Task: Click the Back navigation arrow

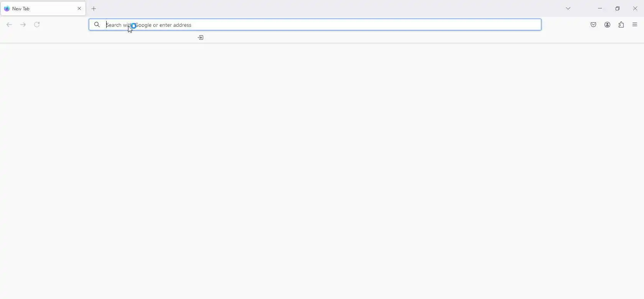Action: pos(9,25)
